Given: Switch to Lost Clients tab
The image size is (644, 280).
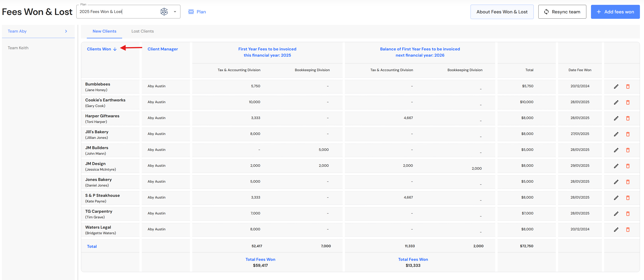Looking at the screenshot, I should click(143, 31).
